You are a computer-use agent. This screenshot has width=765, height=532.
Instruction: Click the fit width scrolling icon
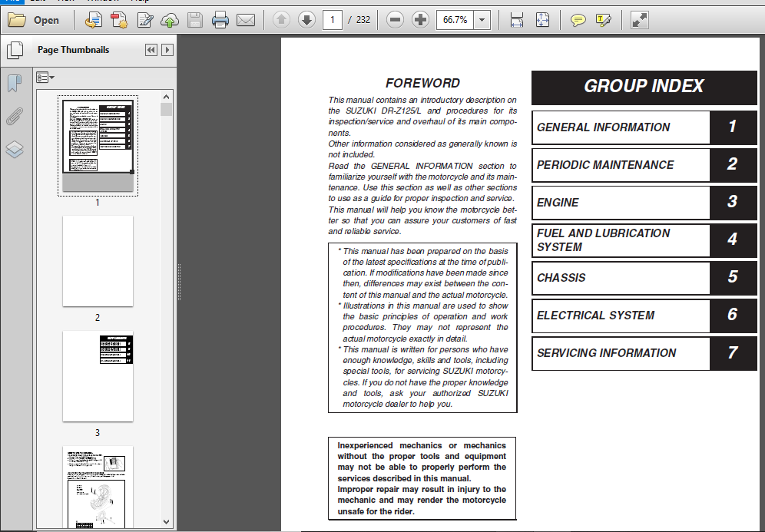click(517, 20)
